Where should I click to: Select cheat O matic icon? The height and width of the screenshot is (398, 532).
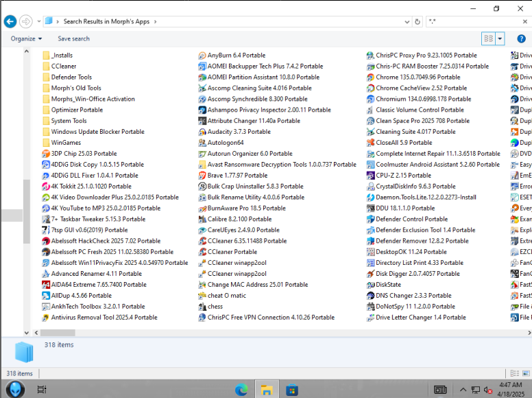202,296
